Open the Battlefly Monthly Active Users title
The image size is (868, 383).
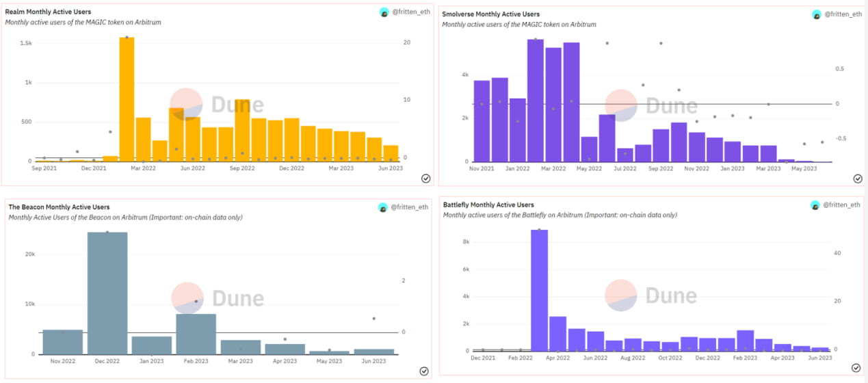[488, 204]
